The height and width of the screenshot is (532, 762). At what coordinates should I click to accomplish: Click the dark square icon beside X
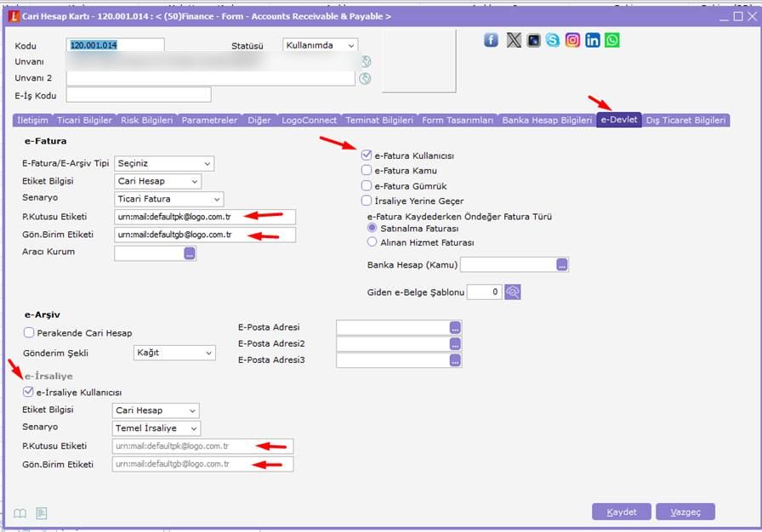(533, 40)
